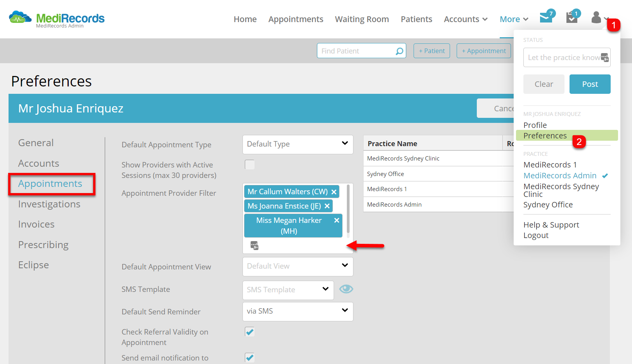Screen dimensions: 632x364
Task: Uncheck Send email notification checkbox
Action: (x=250, y=357)
